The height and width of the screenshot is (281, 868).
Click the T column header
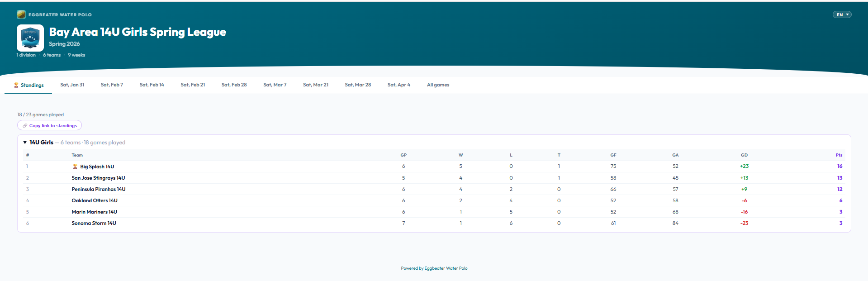point(559,155)
